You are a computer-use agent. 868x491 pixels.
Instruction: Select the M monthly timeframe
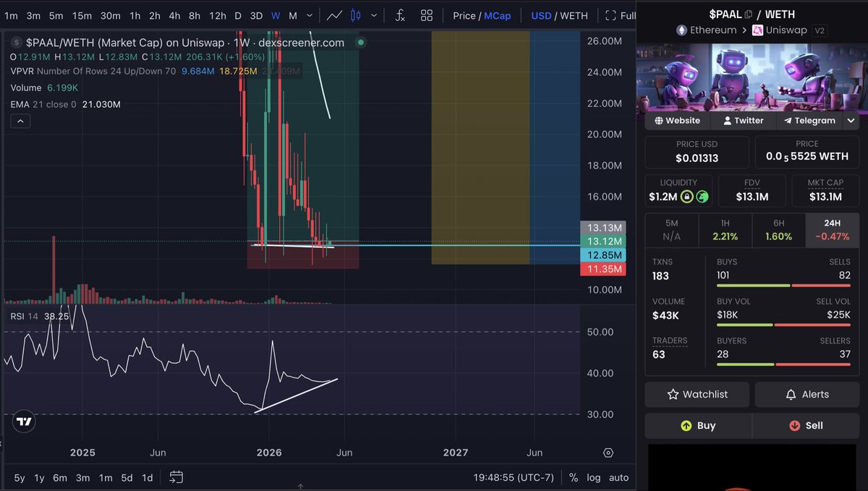click(x=292, y=15)
